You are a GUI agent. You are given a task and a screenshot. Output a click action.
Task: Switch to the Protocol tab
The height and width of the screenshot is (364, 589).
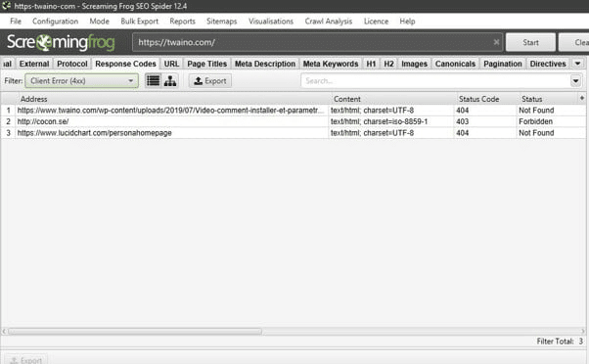72,64
